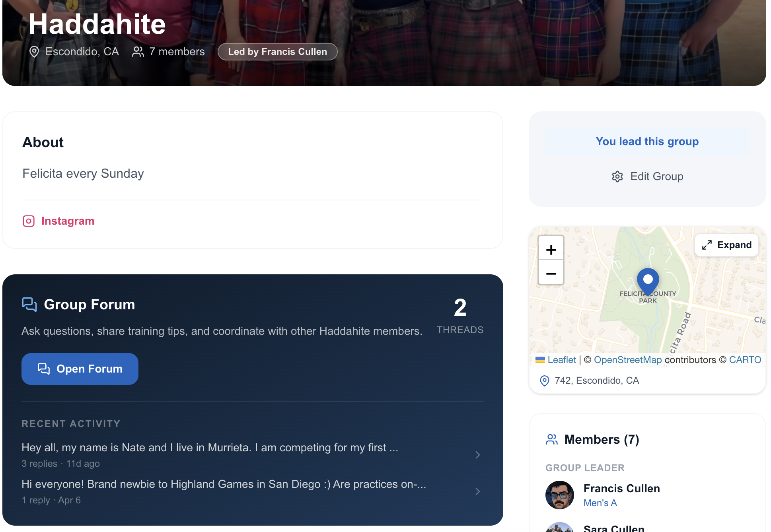The width and height of the screenshot is (771, 532).
Task: Open Edit Group settings
Action: pos(647,177)
